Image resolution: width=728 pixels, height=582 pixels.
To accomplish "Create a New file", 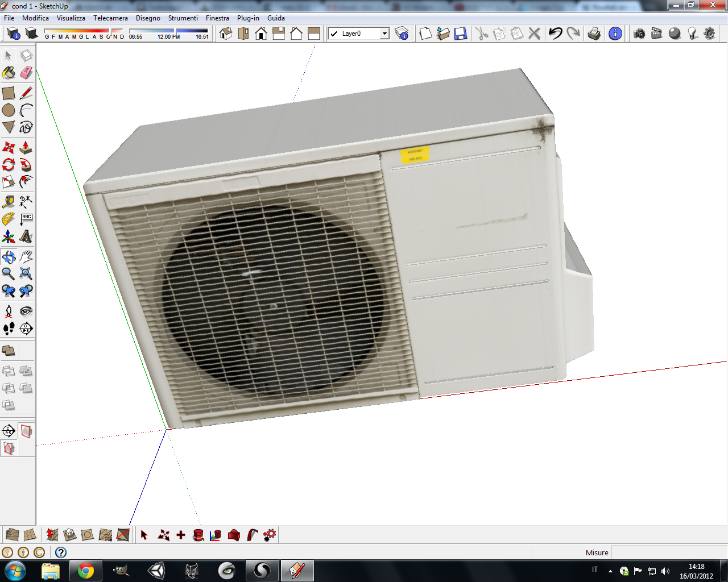I will (425, 34).
